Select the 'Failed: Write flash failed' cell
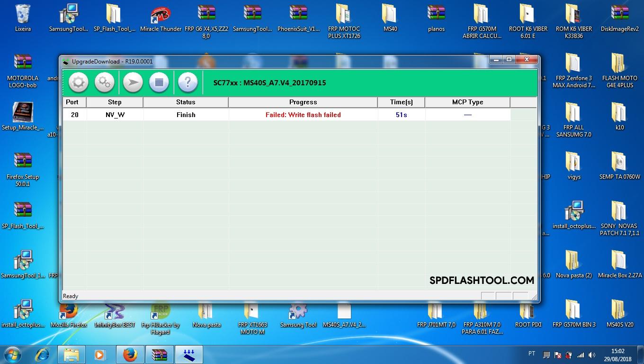 coord(303,115)
